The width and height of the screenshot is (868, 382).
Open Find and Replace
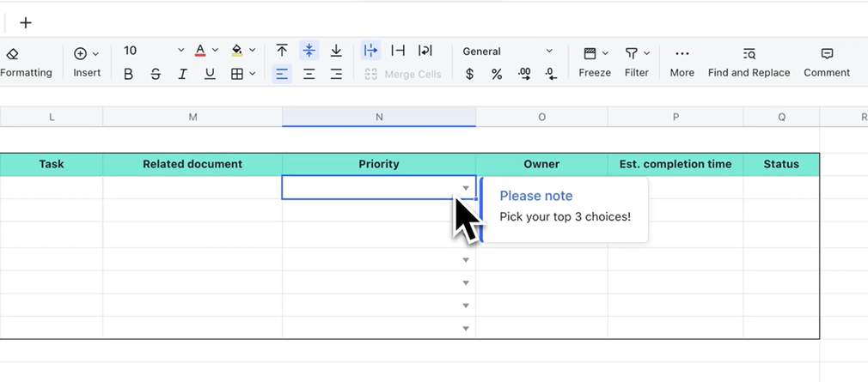click(x=749, y=62)
